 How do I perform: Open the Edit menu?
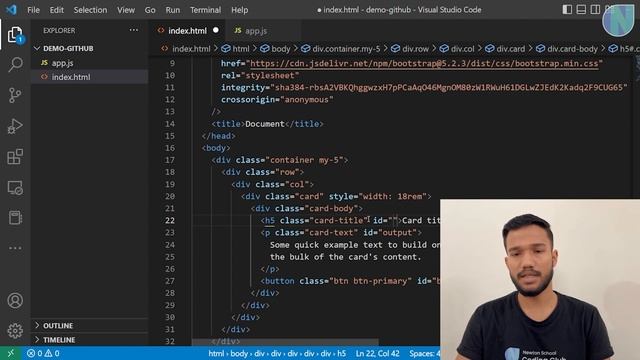pyautogui.click(x=56, y=10)
